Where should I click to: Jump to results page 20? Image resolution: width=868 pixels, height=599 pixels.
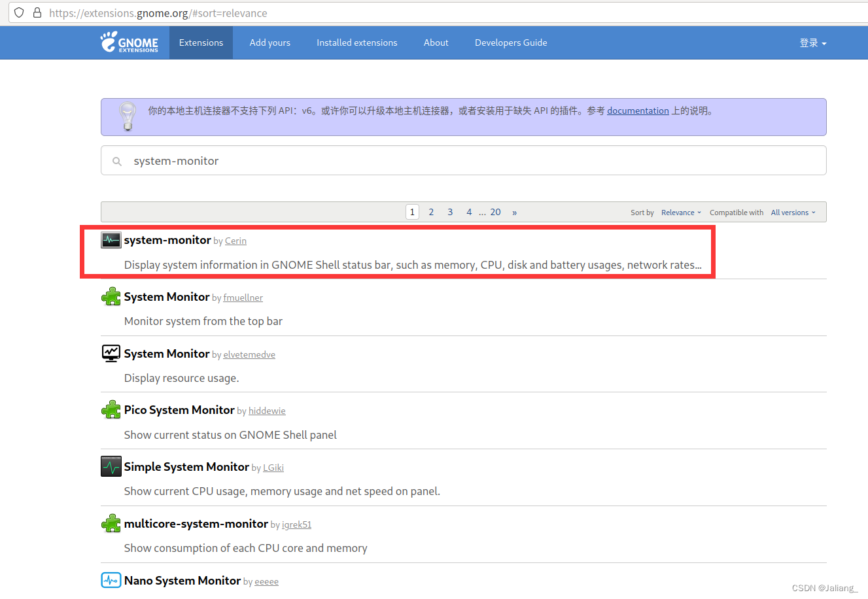click(495, 212)
